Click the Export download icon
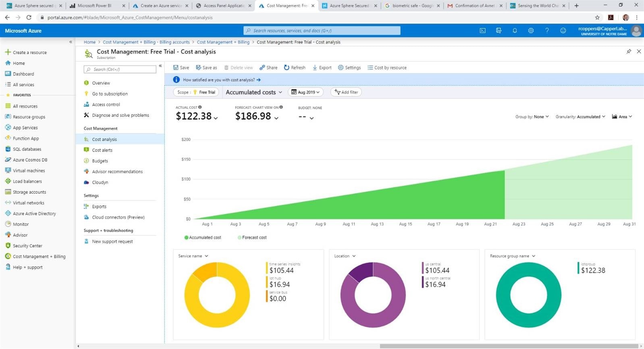Viewport: 644px width, 349px height. [x=315, y=68]
